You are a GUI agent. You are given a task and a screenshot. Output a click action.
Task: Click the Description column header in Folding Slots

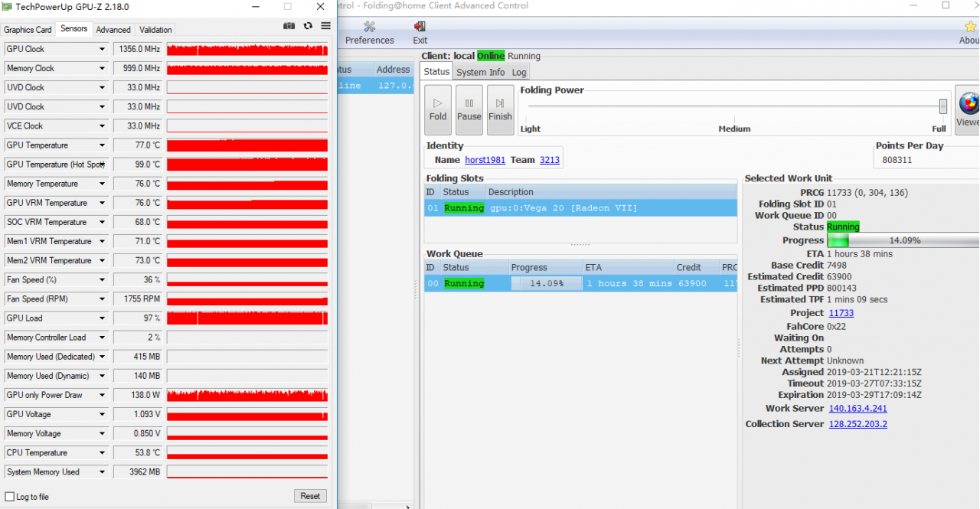610,192
